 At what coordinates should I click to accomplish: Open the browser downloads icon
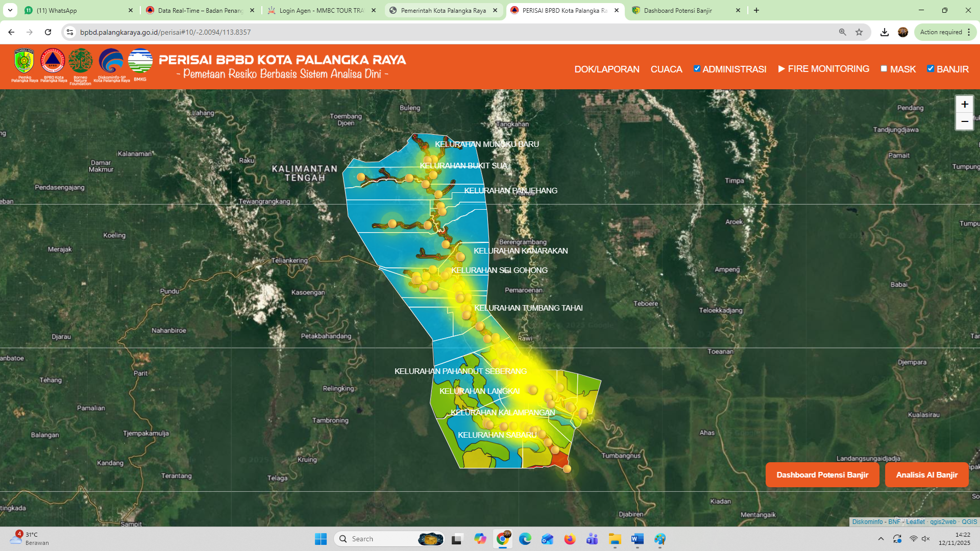coord(885,32)
